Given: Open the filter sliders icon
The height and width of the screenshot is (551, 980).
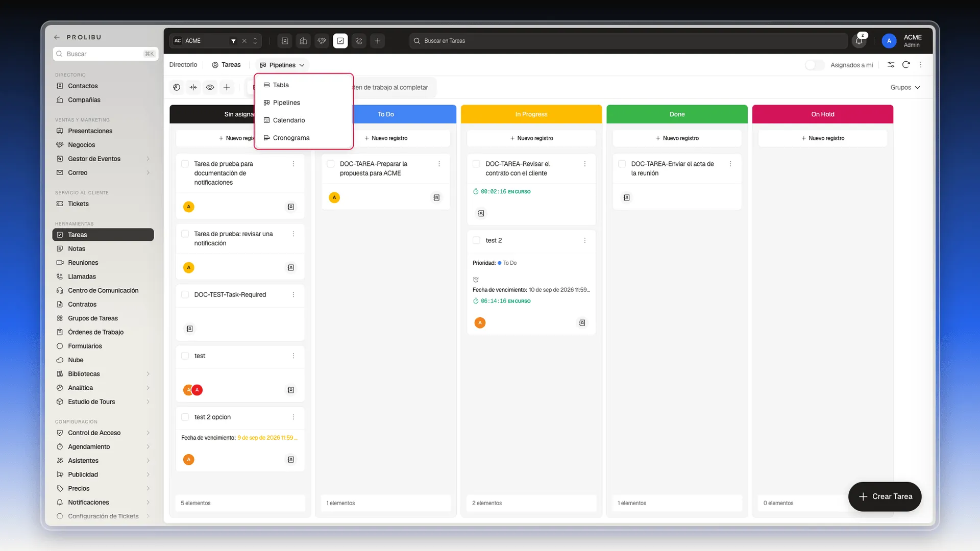Looking at the screenshot, I should click(891, 65).
